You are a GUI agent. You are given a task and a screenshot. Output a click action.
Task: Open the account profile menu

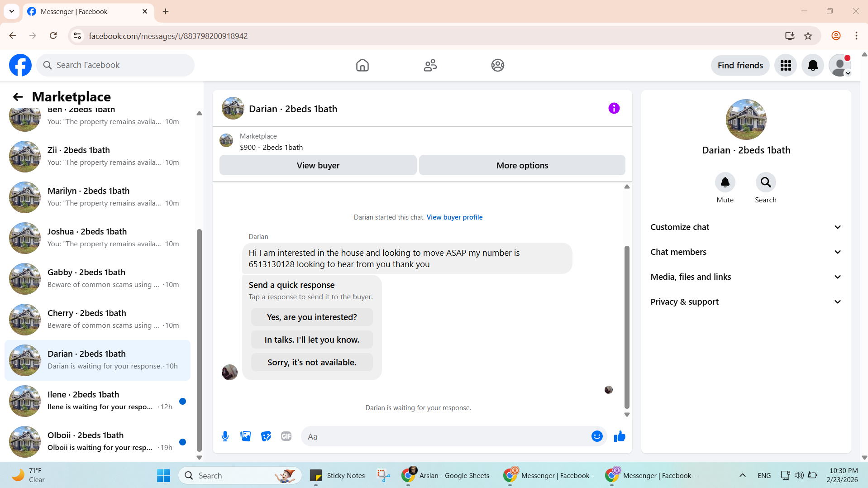click(x=840, y=66)
